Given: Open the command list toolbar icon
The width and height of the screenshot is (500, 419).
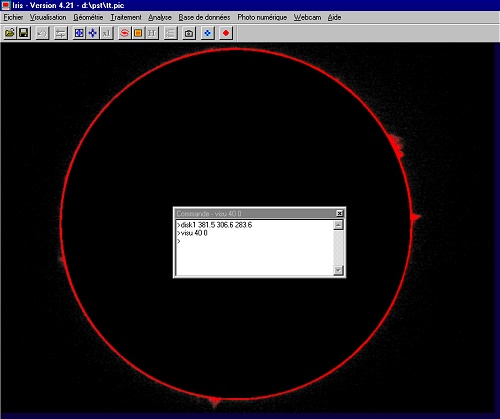Looking at the screenshot, I should pos(170,33).
